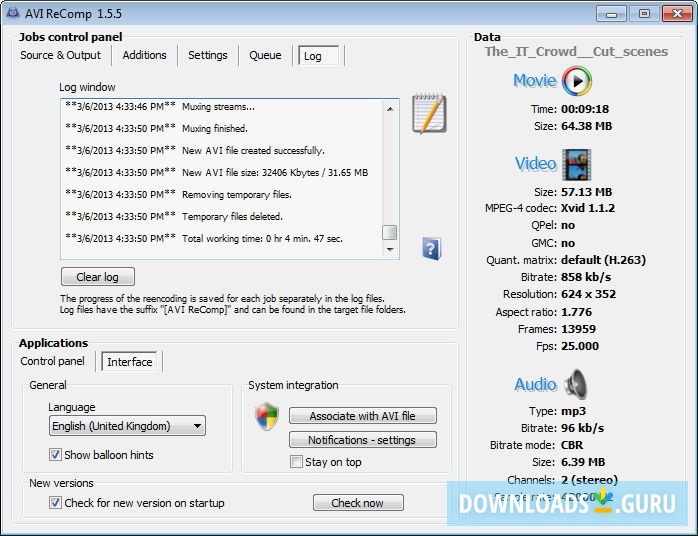Click 'Removing temporary files.' log entry
Viewport: 698px width, 536px height.
click(x=179, y=195)
